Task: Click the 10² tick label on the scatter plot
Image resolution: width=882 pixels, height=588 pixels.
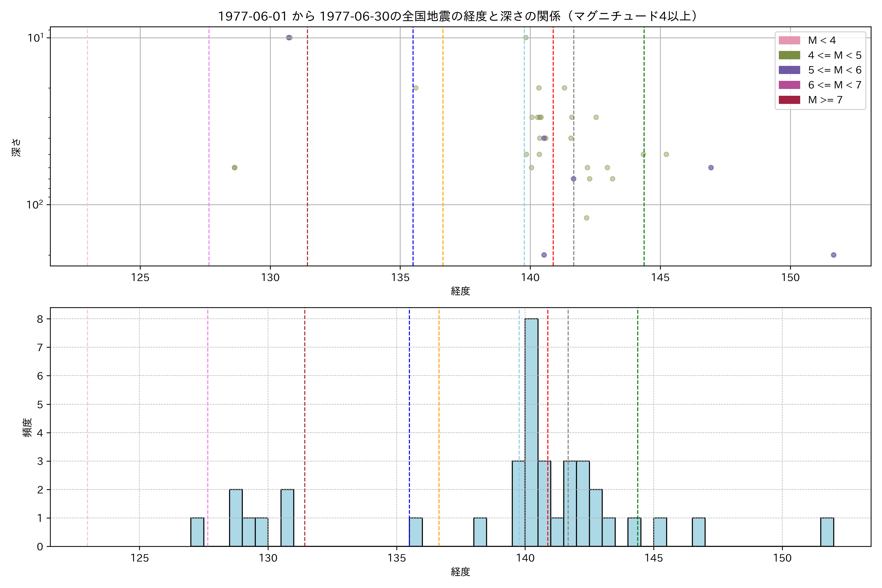Action: coord(35,205)
